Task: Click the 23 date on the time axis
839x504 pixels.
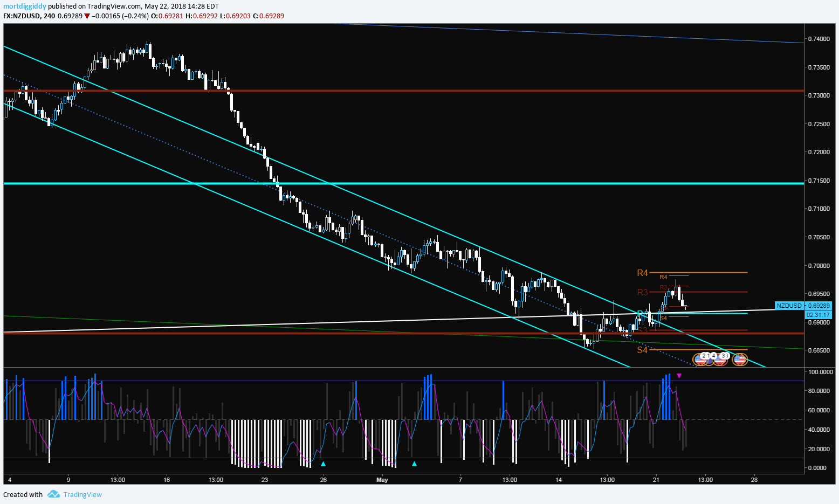Action: click(264, 480)
